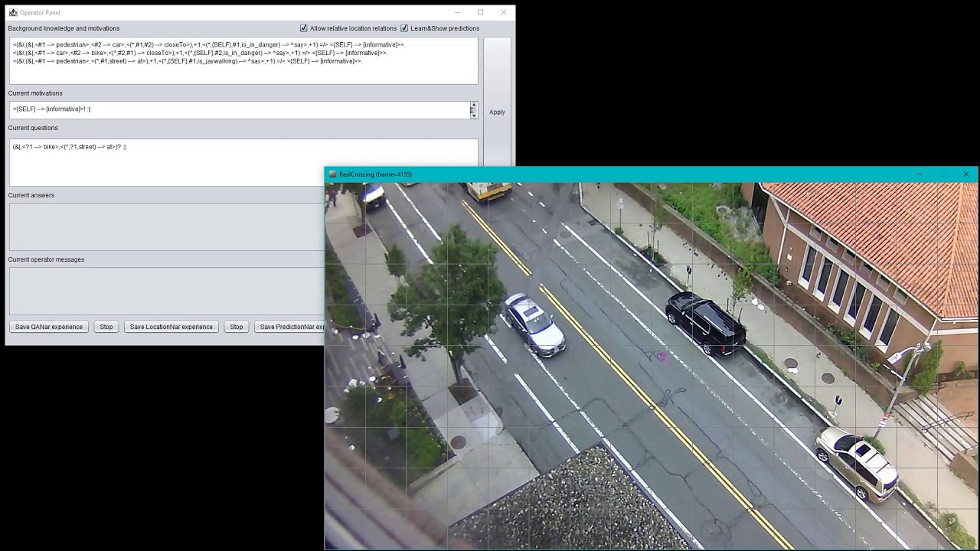This screenshot has width=980, height=551.
Task: Click the 'Current answers' label
Action: (x=31, y=195)
